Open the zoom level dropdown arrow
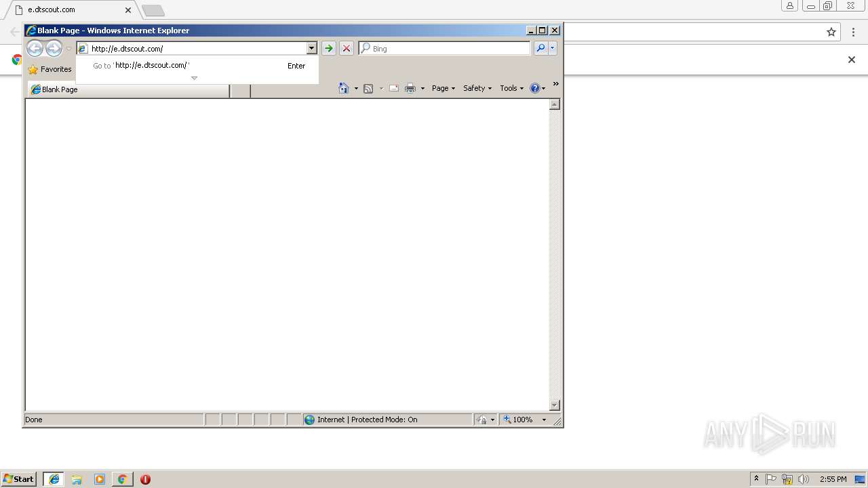Image resolution: width=868 pixels, height=488 pixels. point(544,420)
